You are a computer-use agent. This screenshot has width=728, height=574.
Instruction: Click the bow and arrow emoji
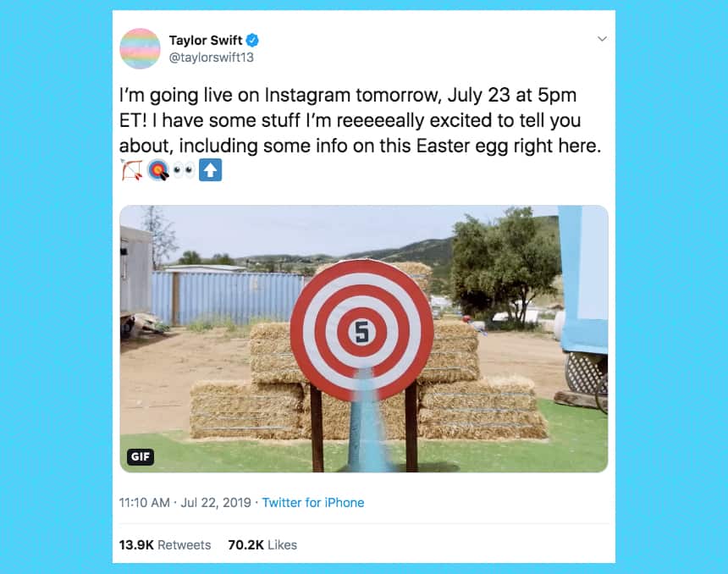click(x=131, y=170)
